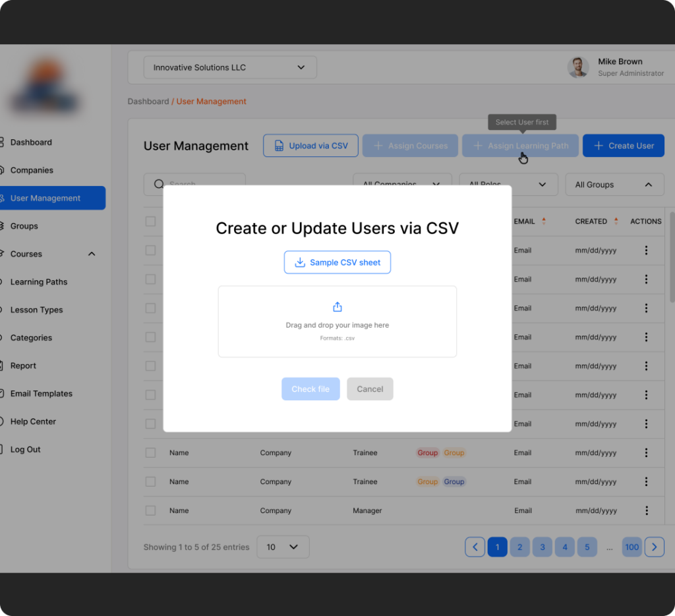Go to the previous page with the left arrow
This screenshot has height=616, width=675.
(475, 547)
